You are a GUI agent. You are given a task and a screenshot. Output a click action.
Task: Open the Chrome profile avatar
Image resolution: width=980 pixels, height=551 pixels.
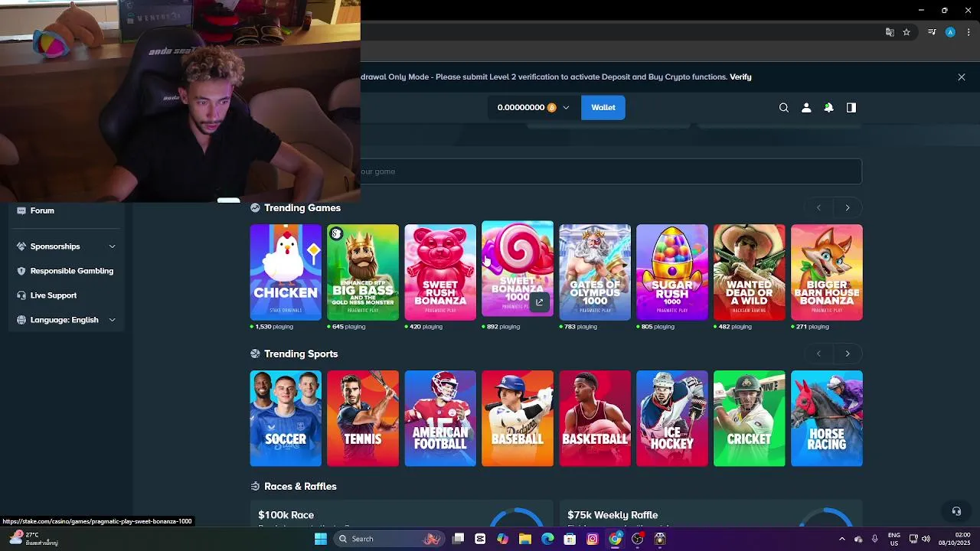(950, 32)
